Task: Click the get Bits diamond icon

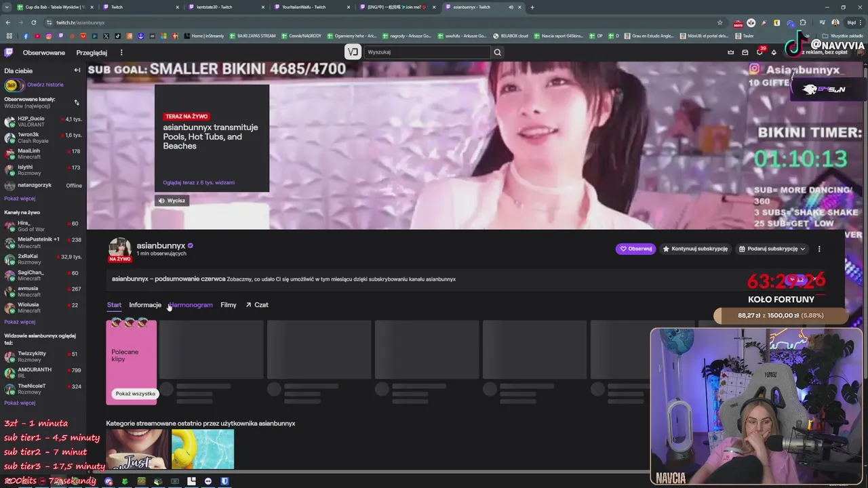Action: click(774, 52)
